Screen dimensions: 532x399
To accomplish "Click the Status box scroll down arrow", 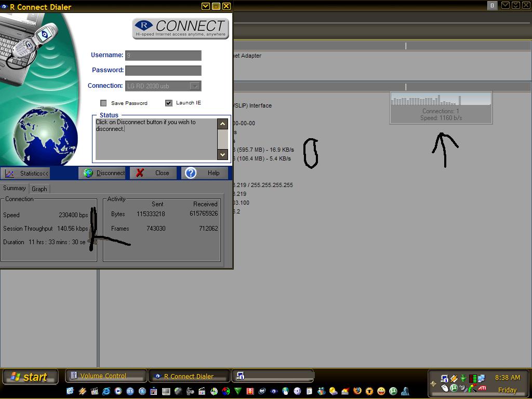I will [222, 154].
